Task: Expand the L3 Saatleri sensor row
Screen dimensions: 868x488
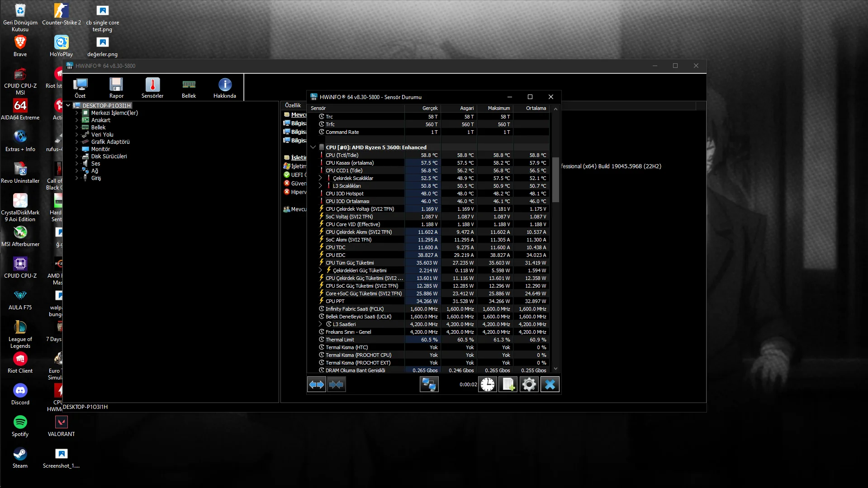Action: click(x=320, y=324)
